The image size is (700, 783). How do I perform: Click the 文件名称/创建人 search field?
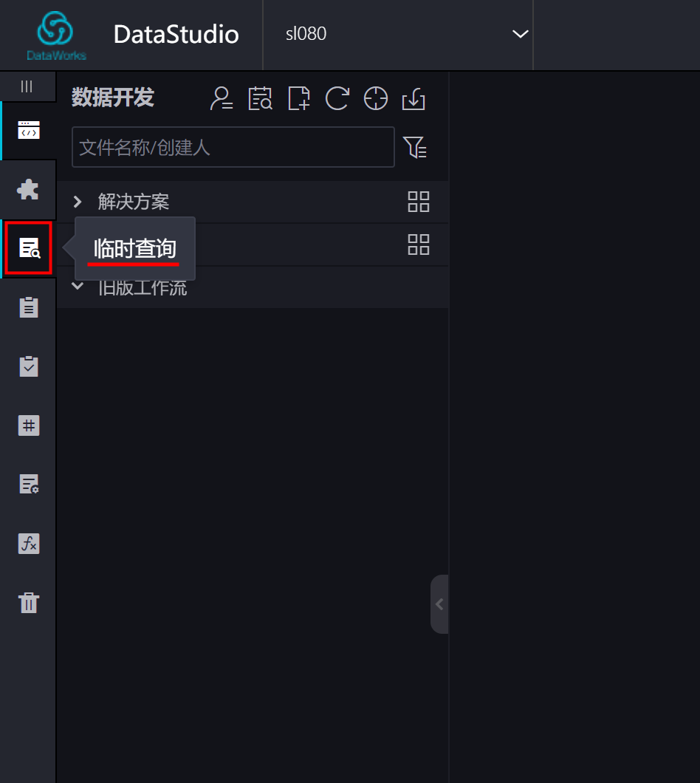point(233,147)
